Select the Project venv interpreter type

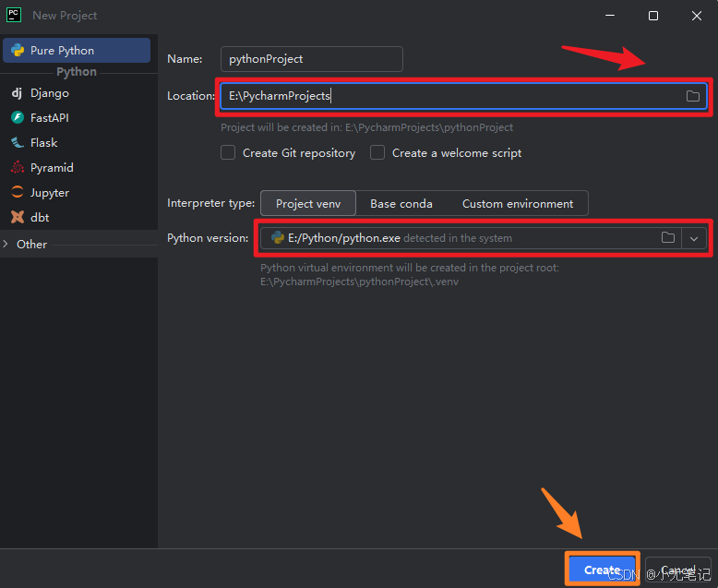308,203
